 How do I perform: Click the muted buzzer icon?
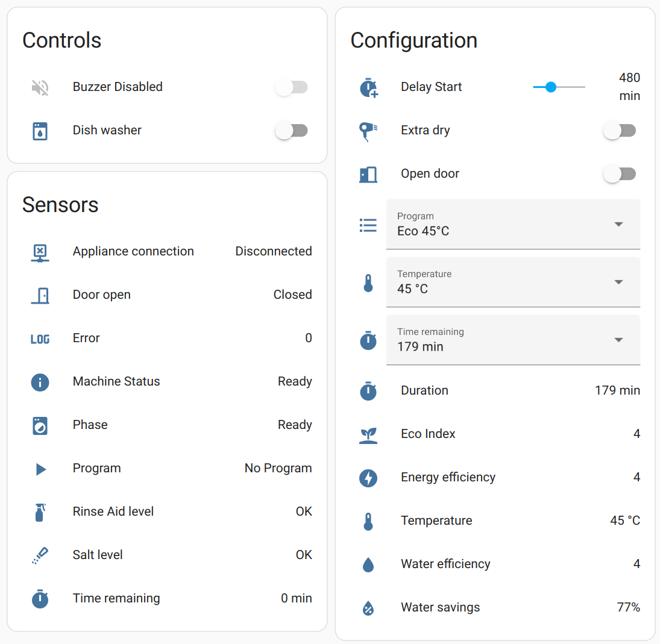point(40,87)
